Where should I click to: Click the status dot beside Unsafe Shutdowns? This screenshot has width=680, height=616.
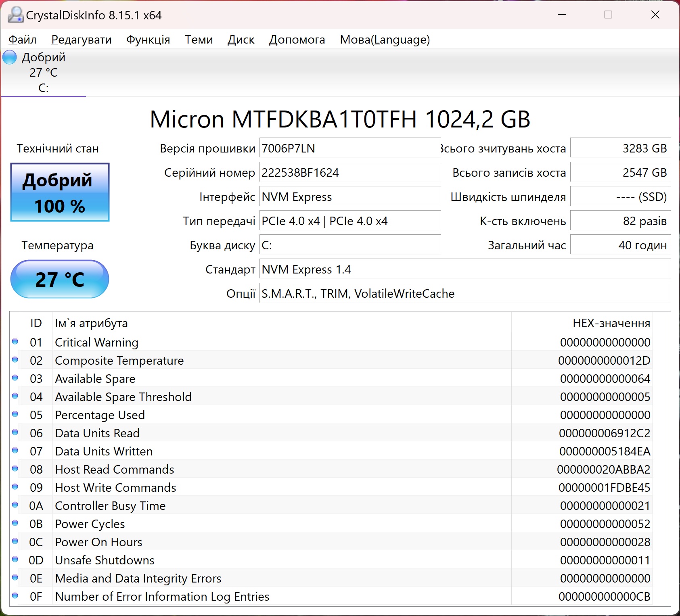[x=15, y=560]
